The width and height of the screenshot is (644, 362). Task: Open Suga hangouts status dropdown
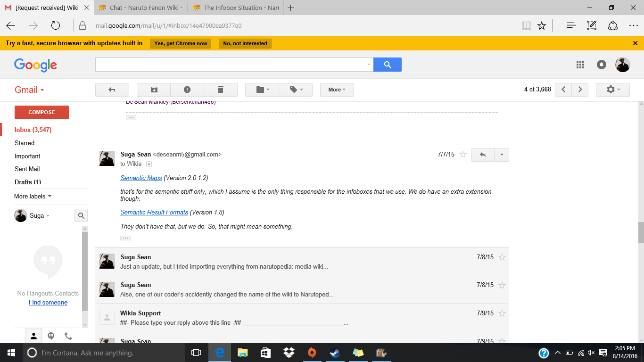(40, 215)
